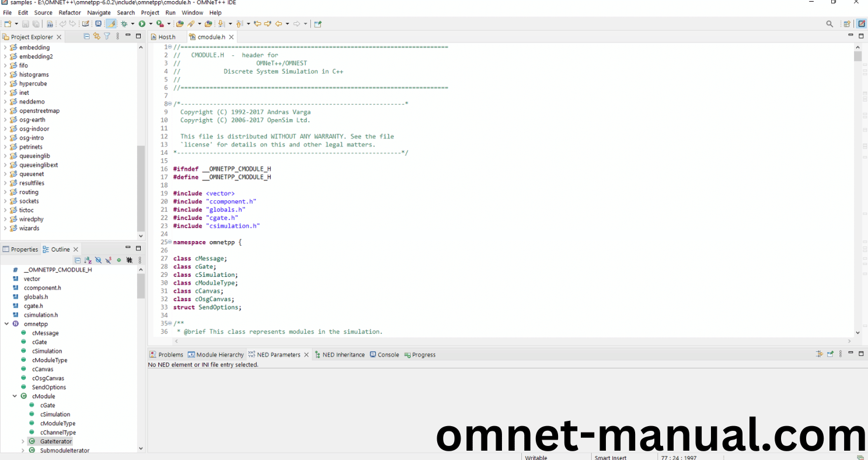Toggle Hide Static Members in the Outline toolbar

point(109,260)
